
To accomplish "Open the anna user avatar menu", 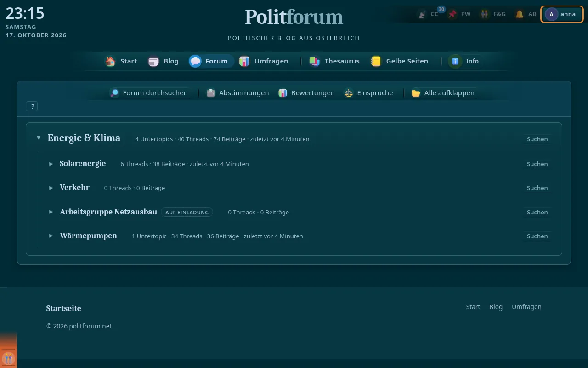I will [x=562, y=14].
